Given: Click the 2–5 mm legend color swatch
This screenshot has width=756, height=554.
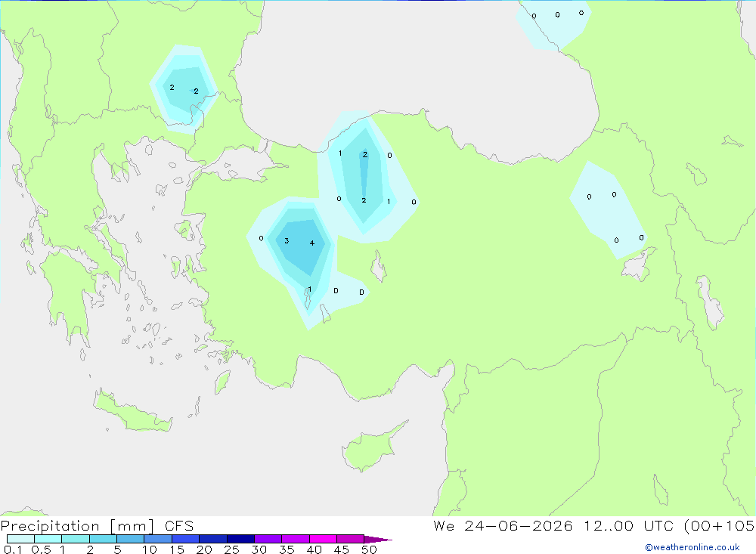Looking at the screenshot, I should [x=103, y=539].
